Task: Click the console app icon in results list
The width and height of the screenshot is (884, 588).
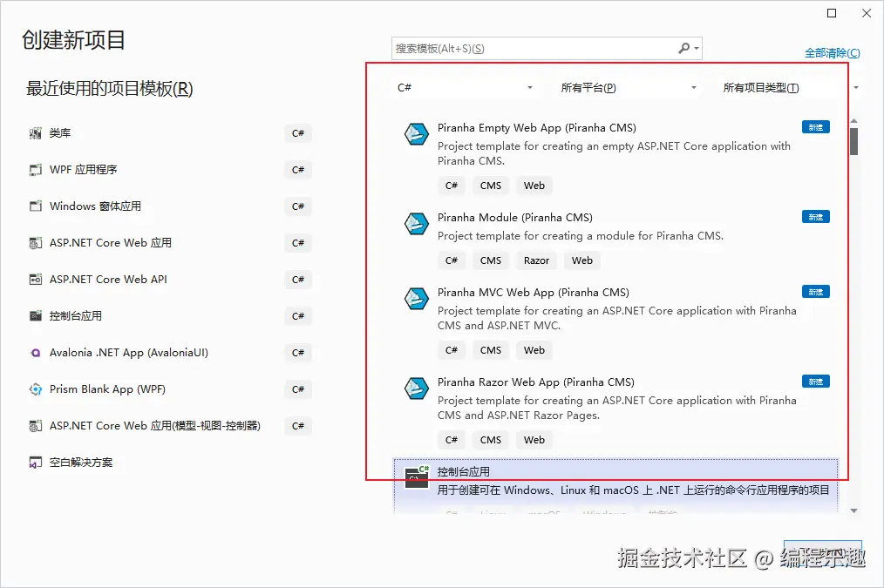Action: [418, 477]
